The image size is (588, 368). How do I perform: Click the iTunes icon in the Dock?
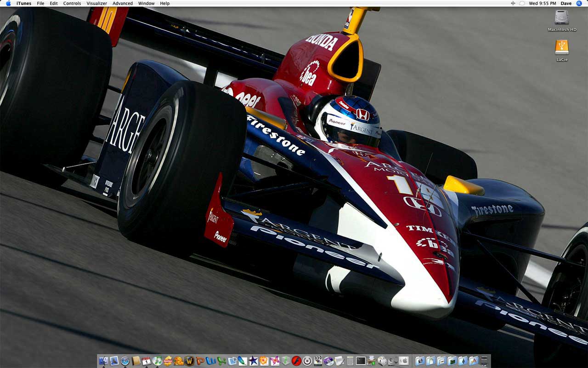point(157,361)
